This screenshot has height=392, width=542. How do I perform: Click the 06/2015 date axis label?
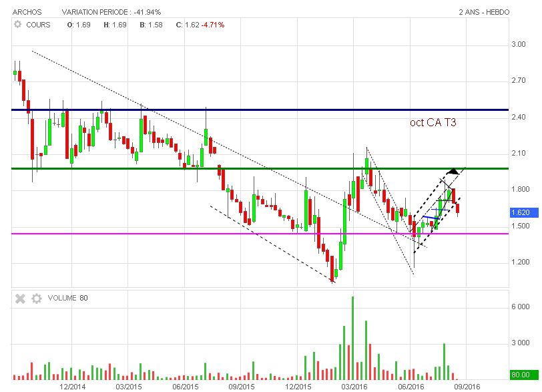(186, 387)
